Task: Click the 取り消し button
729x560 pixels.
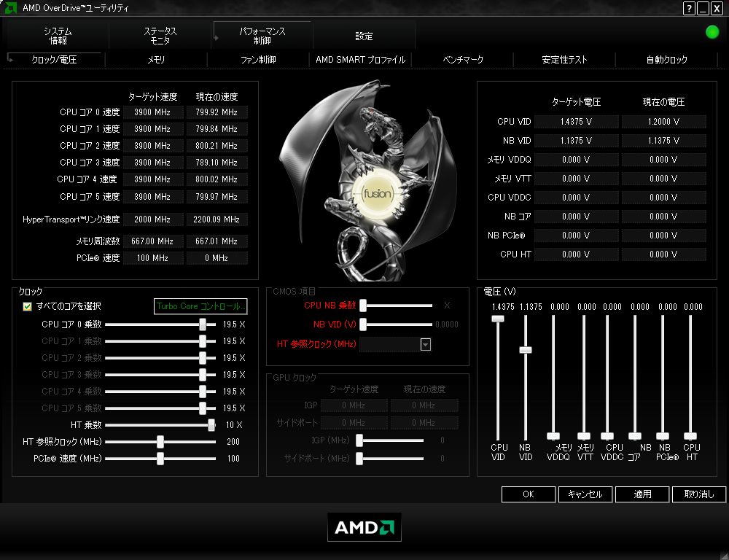Action: [699, 494]
